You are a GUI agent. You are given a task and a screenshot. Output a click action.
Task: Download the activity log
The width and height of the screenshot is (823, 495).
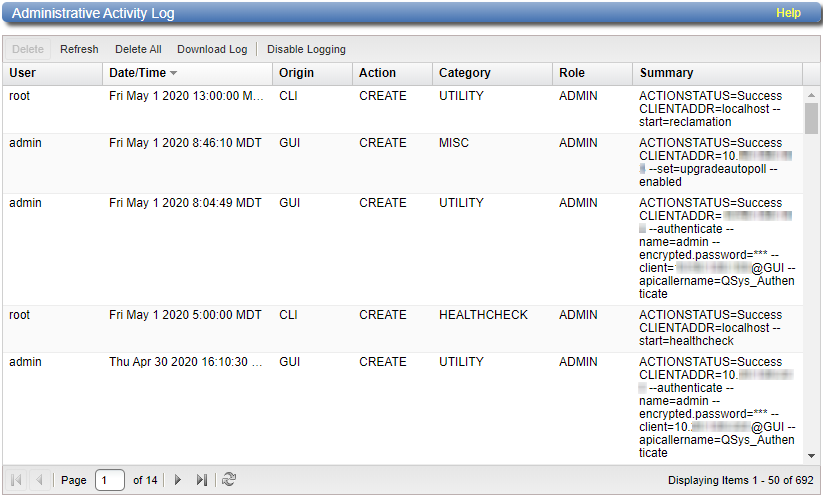coord(212,49)
